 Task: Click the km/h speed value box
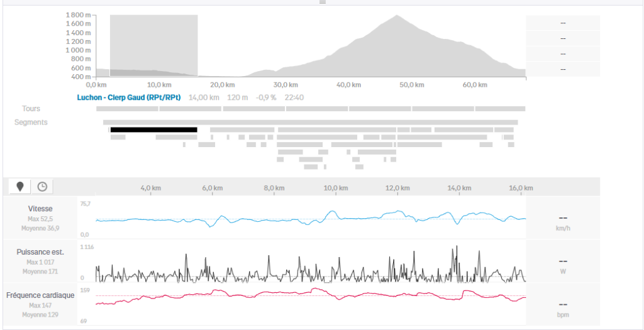click(562, 218)
